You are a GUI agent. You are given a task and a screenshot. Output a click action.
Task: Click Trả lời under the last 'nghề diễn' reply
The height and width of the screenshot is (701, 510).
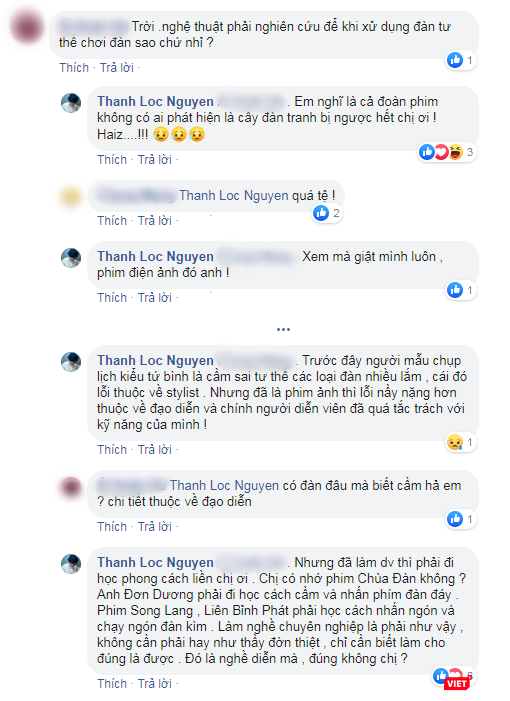[x=155, y=684]
